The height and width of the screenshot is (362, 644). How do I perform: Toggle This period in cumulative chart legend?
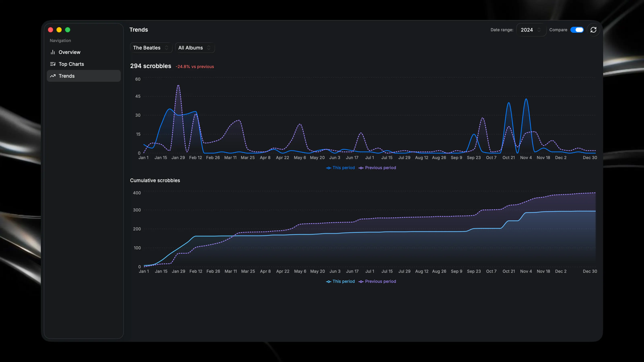point(340,281)
